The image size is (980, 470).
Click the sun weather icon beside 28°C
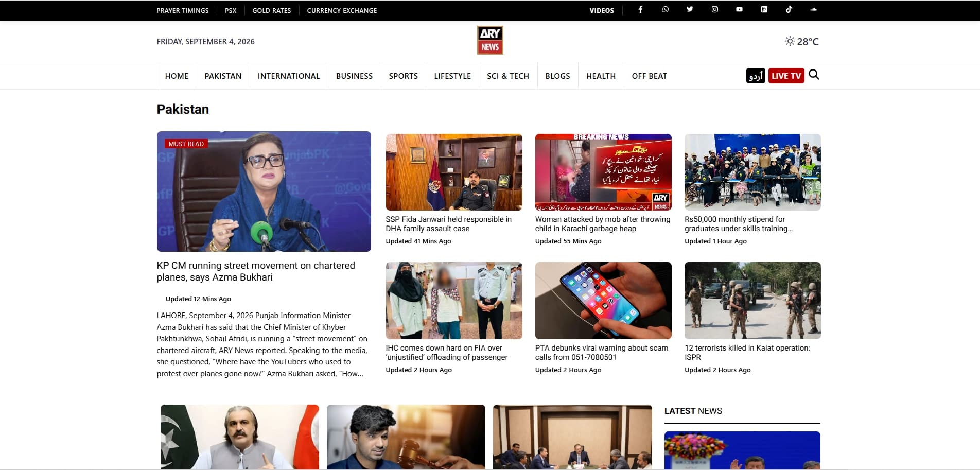coord(790,41)
